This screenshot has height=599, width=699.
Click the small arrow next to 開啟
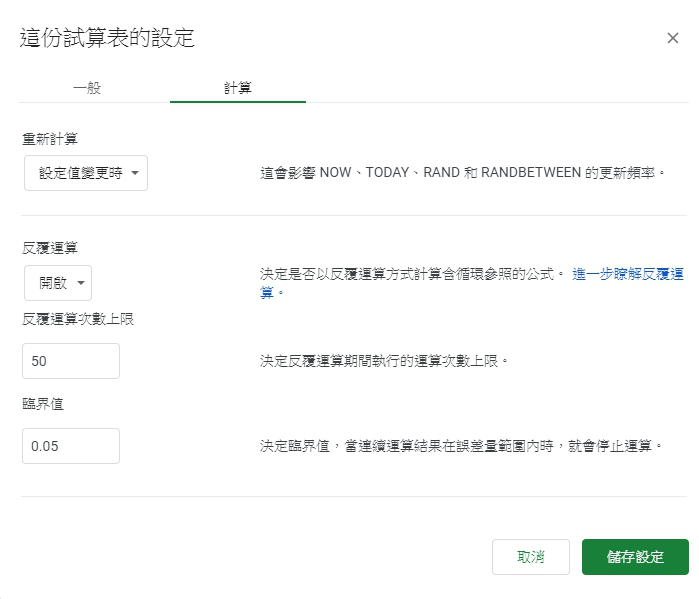click(x=81, y=283)
